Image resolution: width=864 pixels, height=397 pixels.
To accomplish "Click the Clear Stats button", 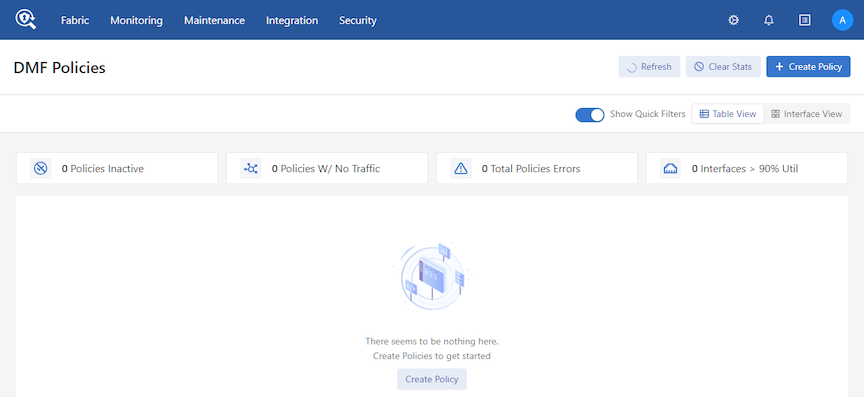I will coord(723,67).
